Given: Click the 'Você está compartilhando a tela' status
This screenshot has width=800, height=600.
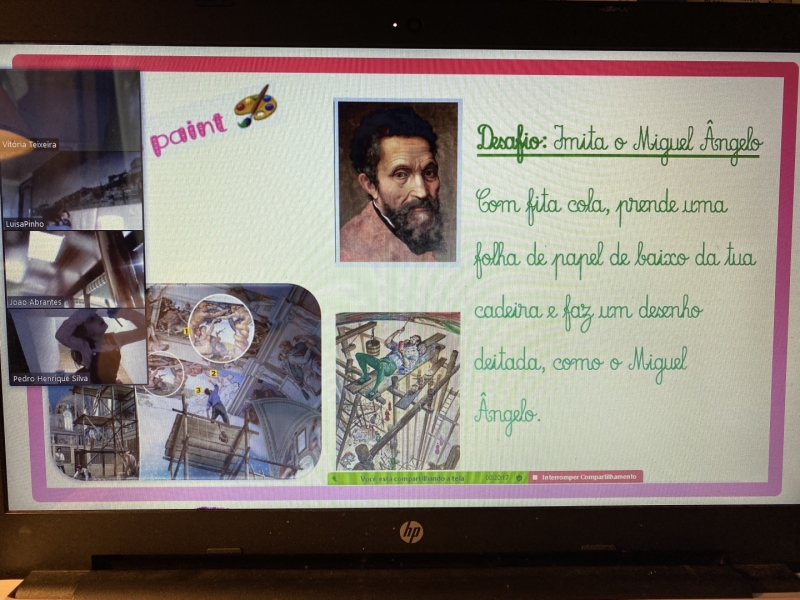Looking at the screenshot, I should pos(412,479).
